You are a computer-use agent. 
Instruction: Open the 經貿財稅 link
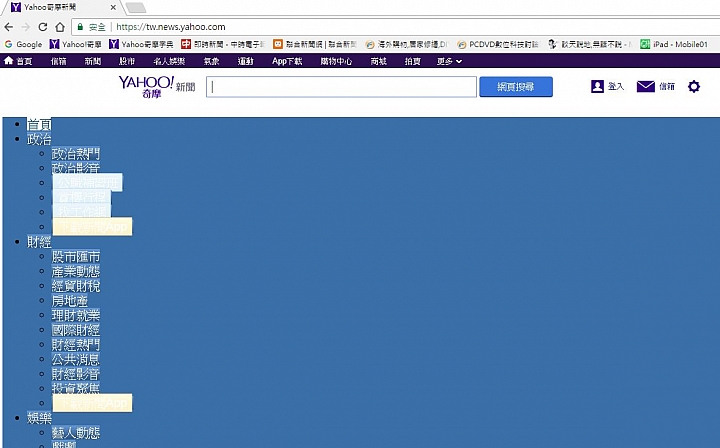76,286
